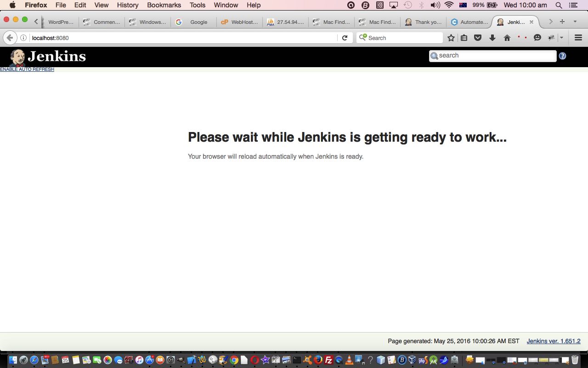The height and width of the screenshot is (368, 588).
Task: Open the Apple menu
Action: coord(12,5)
